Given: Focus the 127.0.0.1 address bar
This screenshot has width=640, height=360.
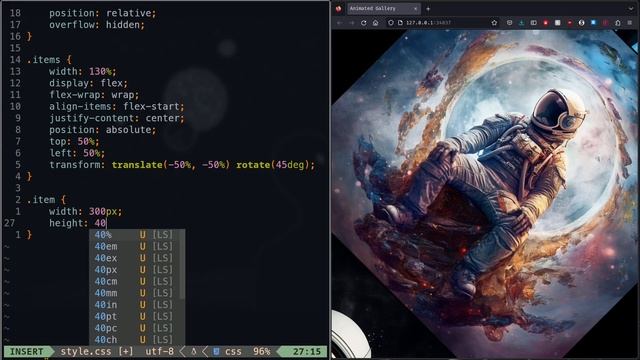Looking at the screenshot, I should 442,23.
